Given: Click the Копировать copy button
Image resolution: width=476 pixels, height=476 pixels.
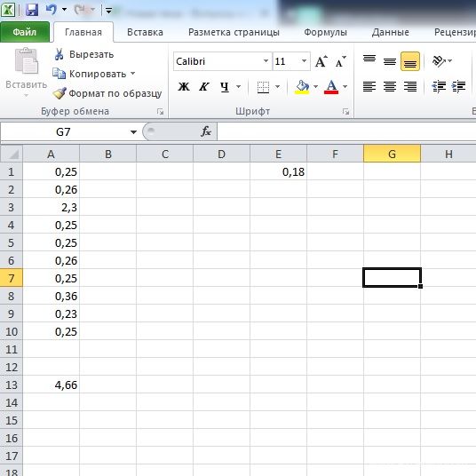Looking at the screenshot, I should 94,74.
